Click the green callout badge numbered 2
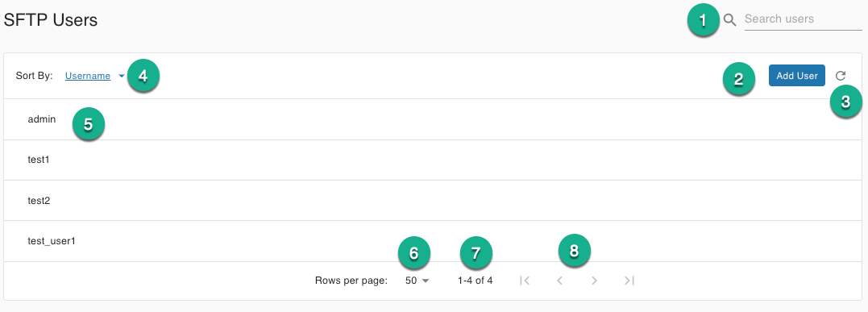 pyautogui.click(x=738, y=79)
